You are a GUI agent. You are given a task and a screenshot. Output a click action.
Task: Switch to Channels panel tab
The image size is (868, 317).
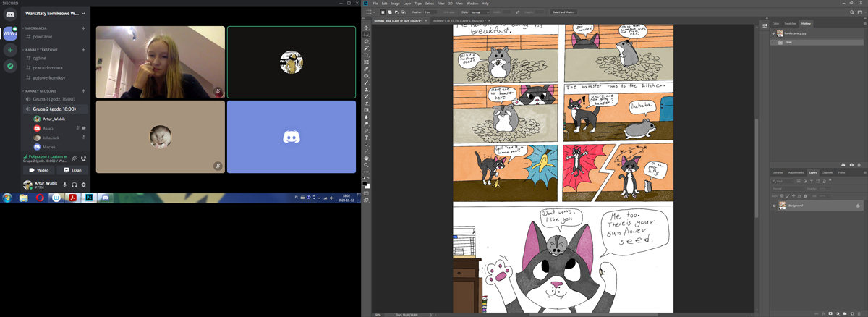827,172
